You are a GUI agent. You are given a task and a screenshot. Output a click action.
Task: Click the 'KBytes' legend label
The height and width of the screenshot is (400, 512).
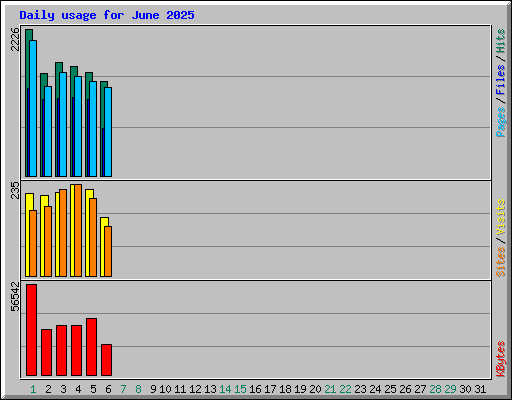pyautogui.click(x=500, y=359)
